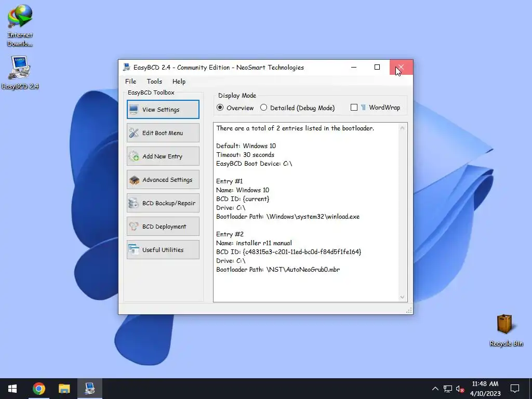Screen dimensions: 532x399
Task: Open the BCD Deployment page
Action: click(x=163, y=227)
